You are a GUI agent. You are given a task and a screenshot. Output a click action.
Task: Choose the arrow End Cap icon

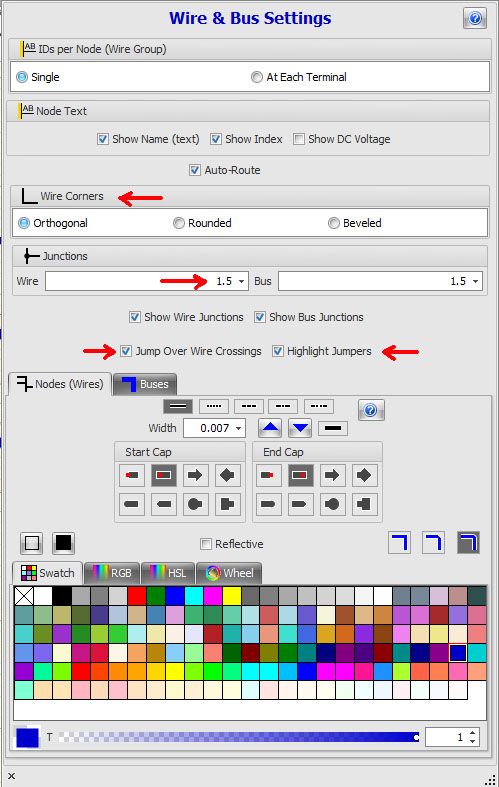pyautogui.click(x=332, y=475)
